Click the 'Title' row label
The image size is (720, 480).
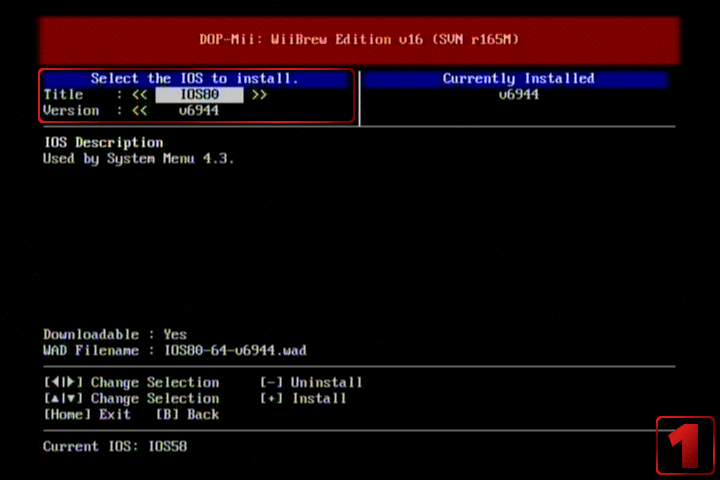tap(63, 95)
